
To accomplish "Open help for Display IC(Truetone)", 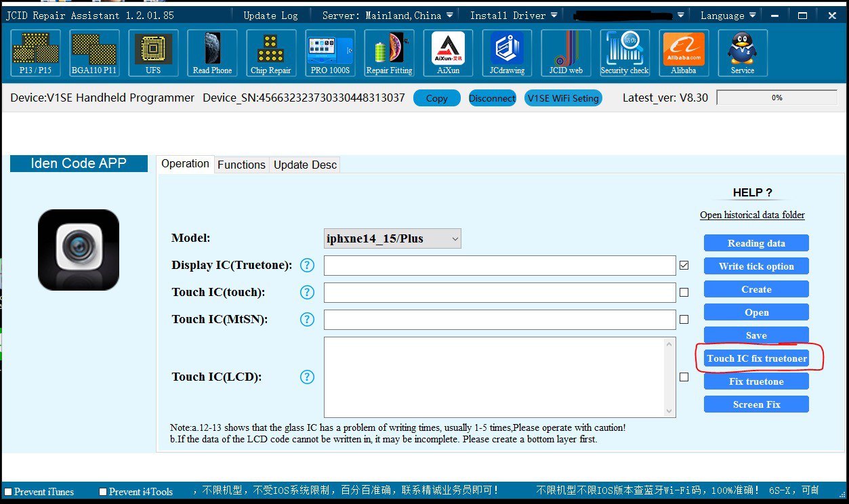I will tap(307, 266).
